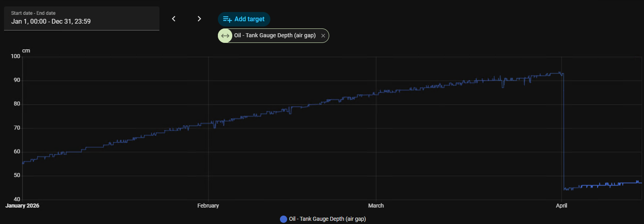The width and height of the screenshot is (644, 224).
Task: Select Oil - Tank Gauge Depth chip text
Action: tap(275, 35)
